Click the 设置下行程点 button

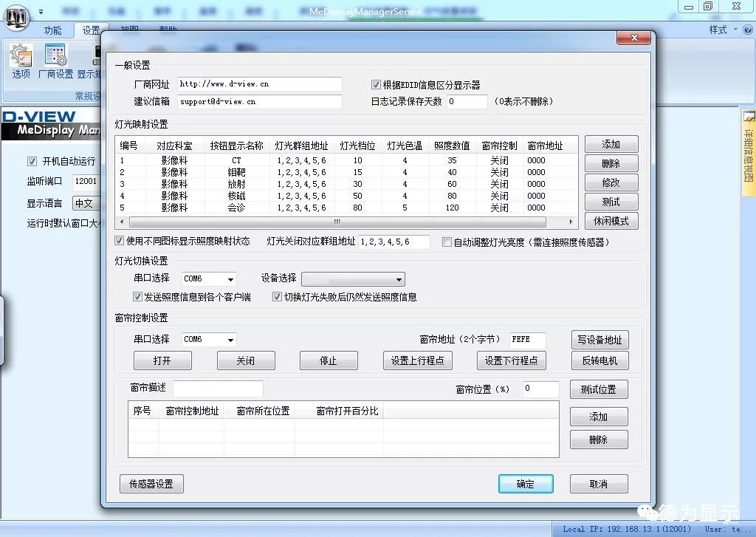point(511,360)
